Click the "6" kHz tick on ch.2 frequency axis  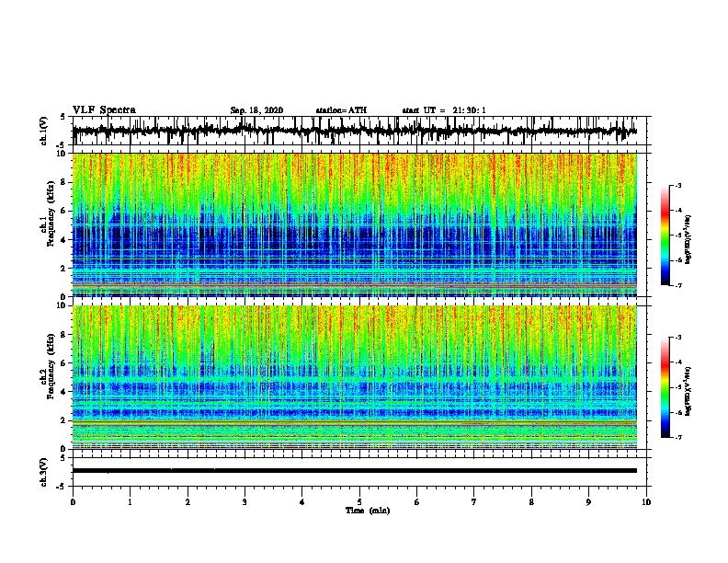[64, 363]
